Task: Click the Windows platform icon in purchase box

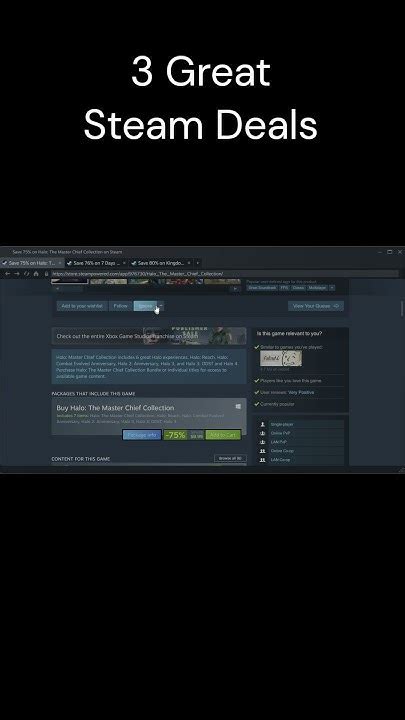Action: pyautogui.click(x=238, y=406)
